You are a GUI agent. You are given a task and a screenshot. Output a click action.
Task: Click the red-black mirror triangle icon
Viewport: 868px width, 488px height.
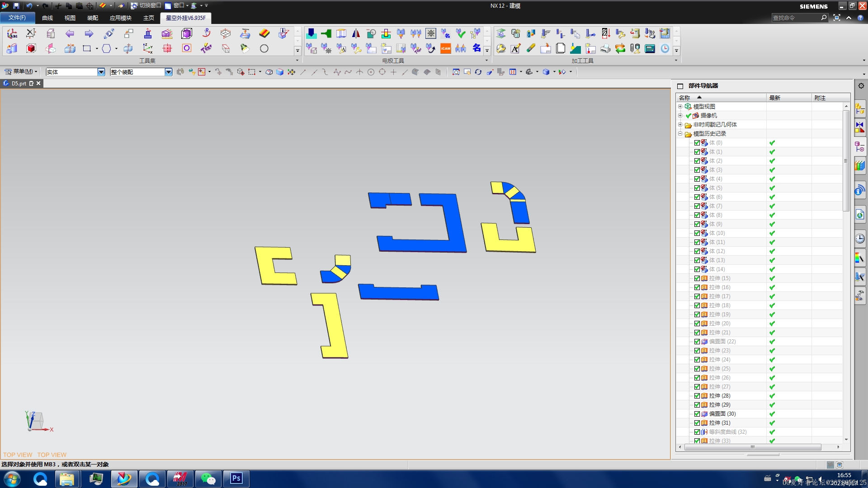pyautogui.click(x=356, y=33)
